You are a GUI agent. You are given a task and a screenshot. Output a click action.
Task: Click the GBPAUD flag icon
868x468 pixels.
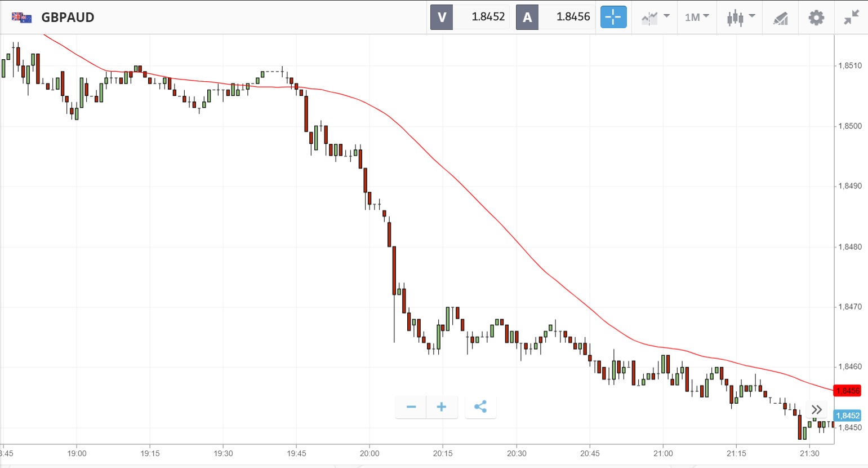(21, 17)
